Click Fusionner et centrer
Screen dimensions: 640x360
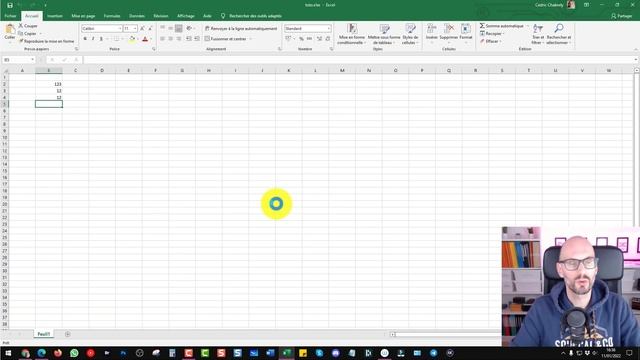225,39
